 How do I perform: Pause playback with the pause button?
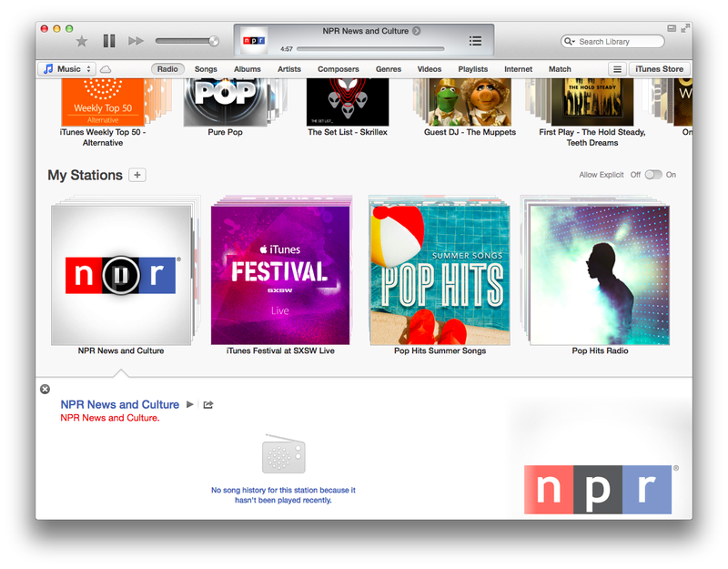pos(109,41)
